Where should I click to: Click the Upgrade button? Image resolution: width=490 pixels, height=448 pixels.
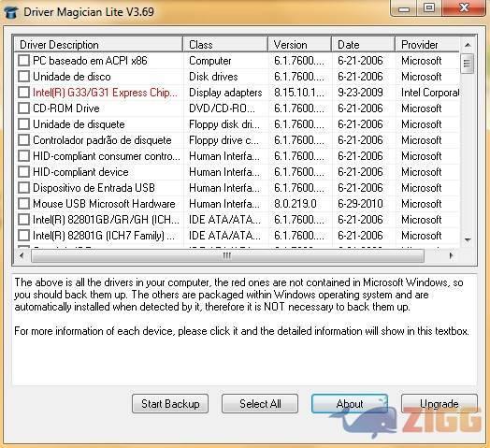pos(440,404)
